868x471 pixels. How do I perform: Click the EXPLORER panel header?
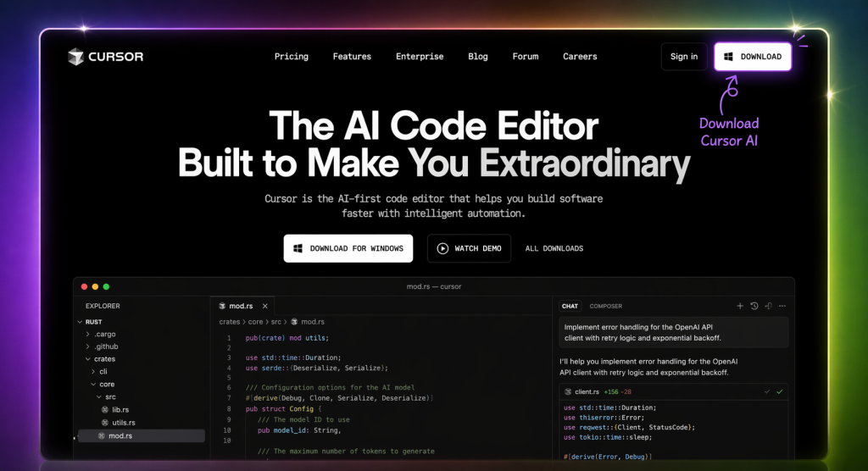(x=103, y=306)
